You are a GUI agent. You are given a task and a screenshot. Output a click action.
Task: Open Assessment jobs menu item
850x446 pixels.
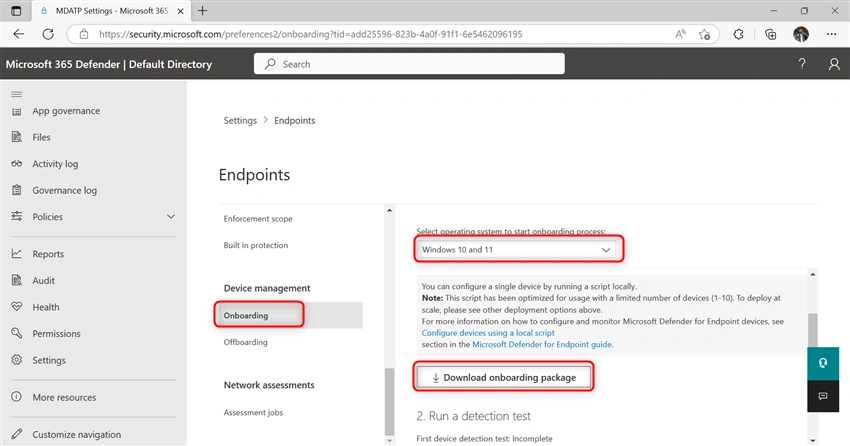tap(253, 413)
